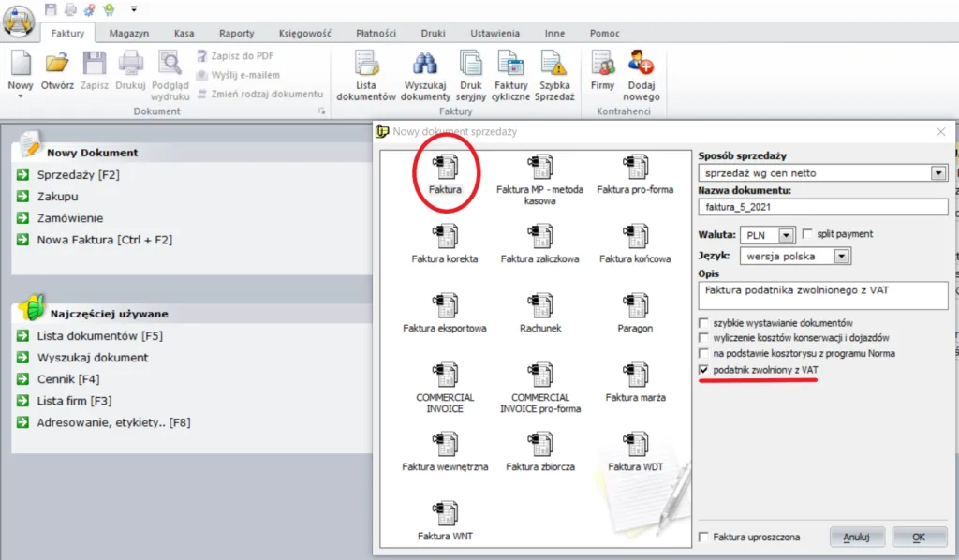The width and height of the screenshot is (959, 560).
Task: Open the Faktury cykliczne tool
Action: point(511,77)
